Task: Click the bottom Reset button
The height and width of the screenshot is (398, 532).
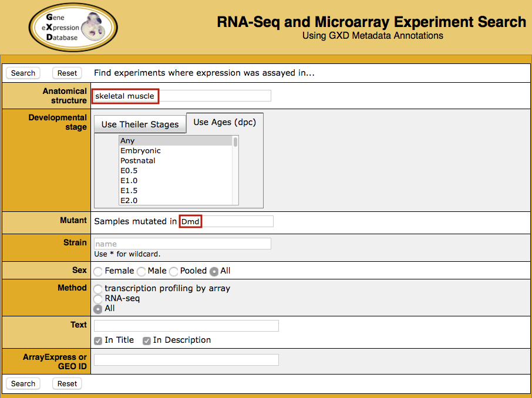Action: click(67, 383)
